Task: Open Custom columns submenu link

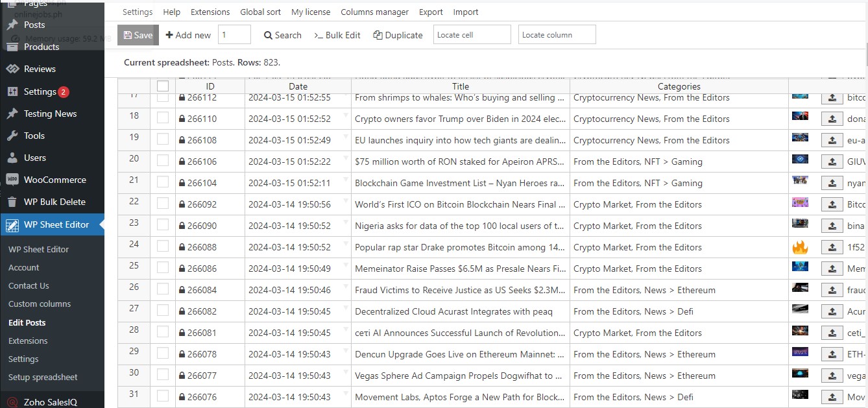Action: 40,304
